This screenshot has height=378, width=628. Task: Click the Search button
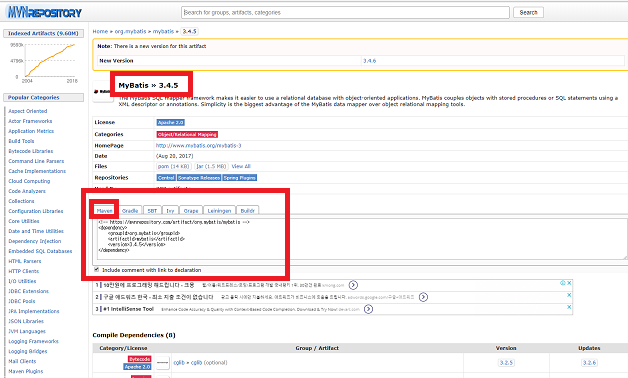(528, 12)
